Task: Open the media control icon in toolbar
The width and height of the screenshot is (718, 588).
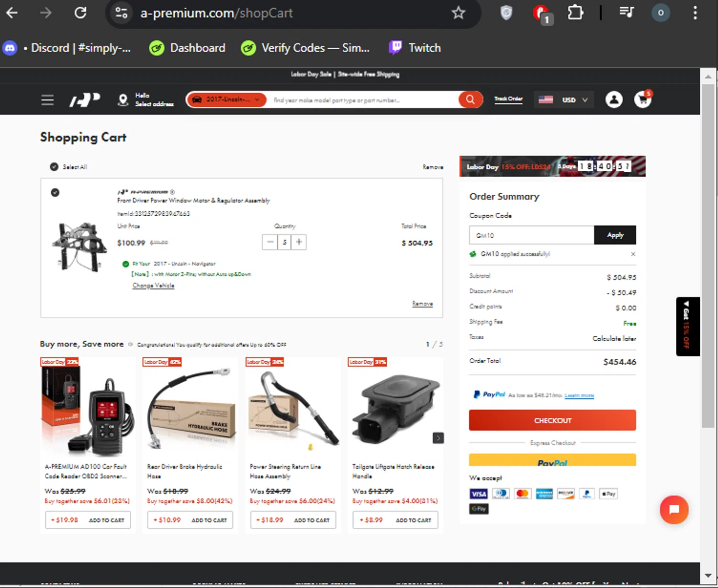Action: pyautogui.click(x=626, y=13)
